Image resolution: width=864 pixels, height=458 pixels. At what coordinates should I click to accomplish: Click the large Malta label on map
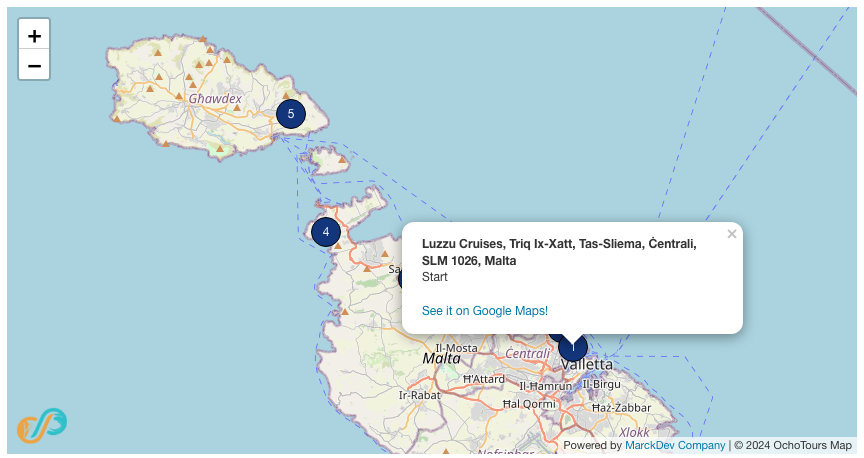tap(442, 358)
